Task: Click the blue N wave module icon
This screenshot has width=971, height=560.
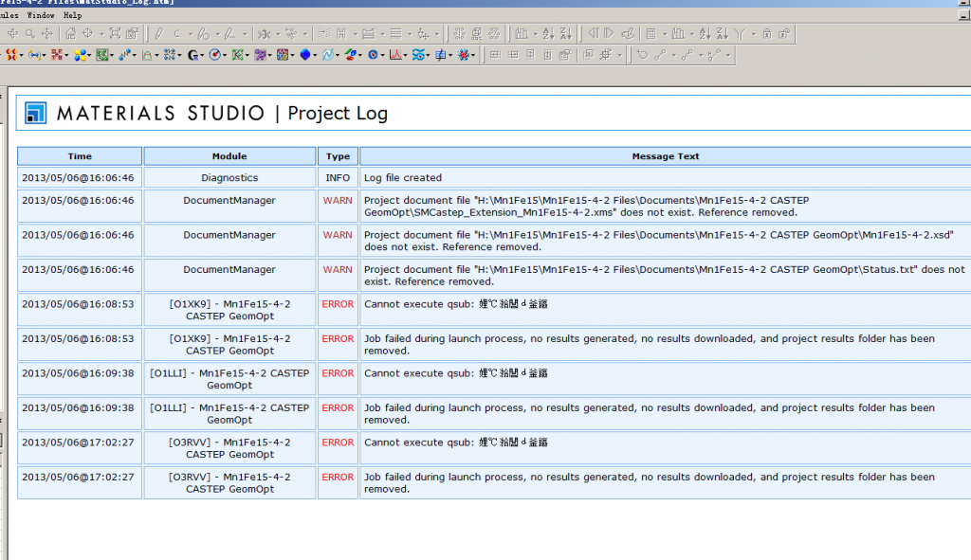Action: point(327,55)
